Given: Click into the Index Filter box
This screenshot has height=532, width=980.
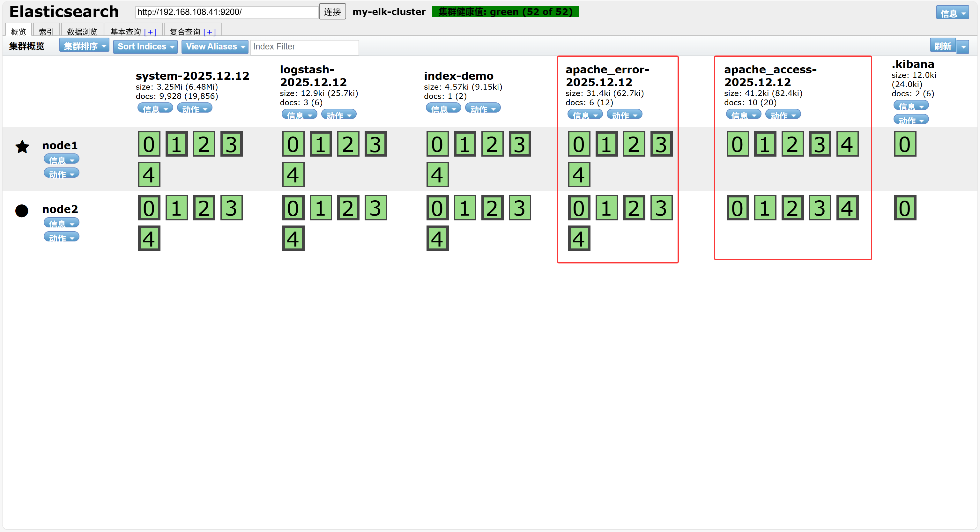Looking at the screenshot, I should (x=304, y=47).
